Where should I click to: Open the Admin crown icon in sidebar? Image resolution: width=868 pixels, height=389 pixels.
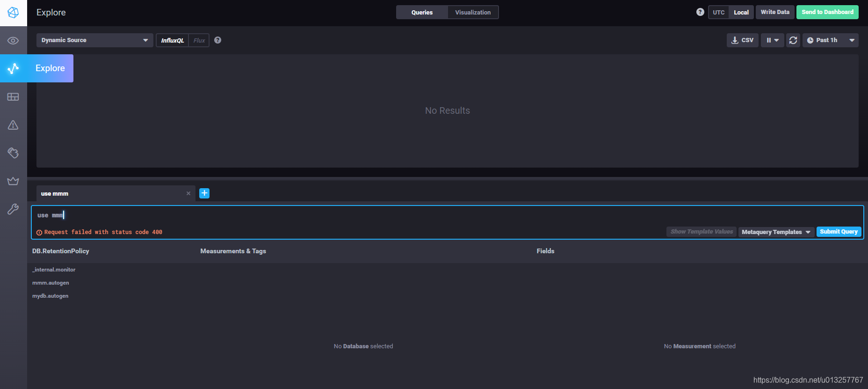(x=13, y=181)
